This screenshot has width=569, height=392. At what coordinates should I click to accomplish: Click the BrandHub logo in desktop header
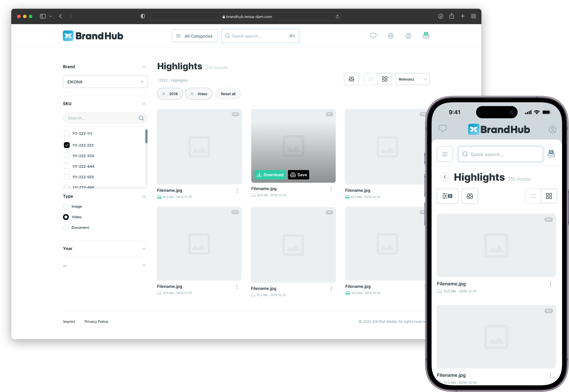[93, 36]
